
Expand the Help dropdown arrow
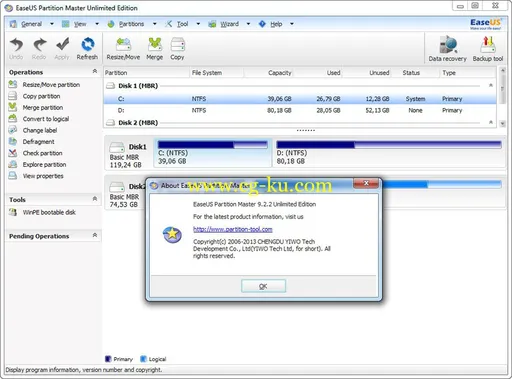(292, 24)
